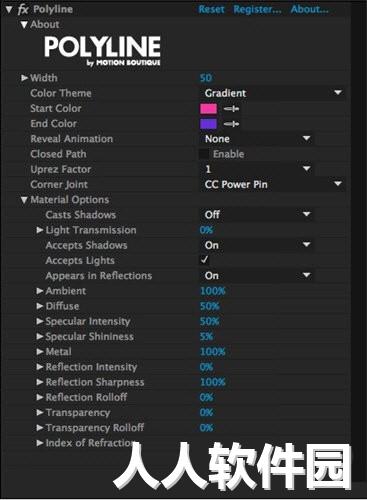Expand the Width property triangle

(x=24, y=78)
